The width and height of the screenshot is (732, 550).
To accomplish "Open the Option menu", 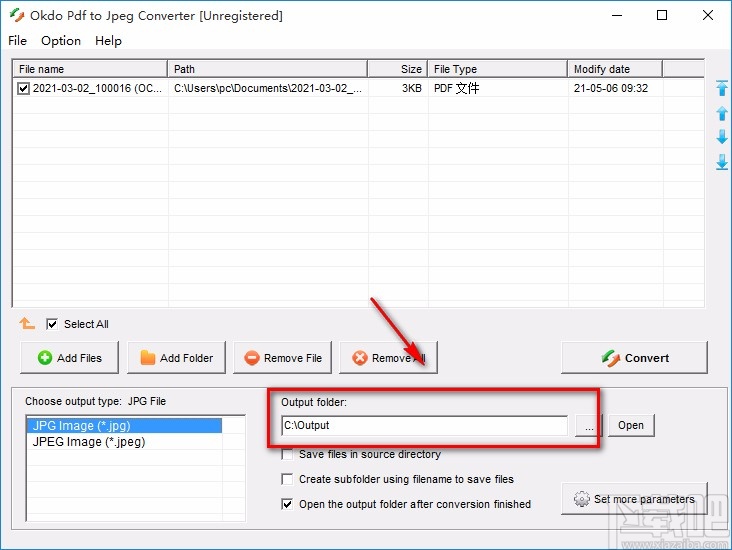I will 61,41.
